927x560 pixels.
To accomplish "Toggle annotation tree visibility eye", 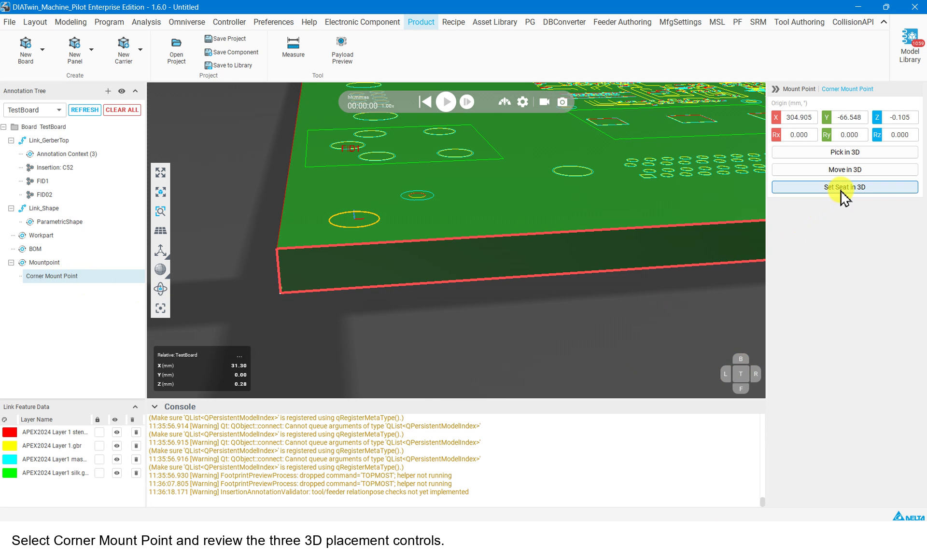I will click(122, 91).
